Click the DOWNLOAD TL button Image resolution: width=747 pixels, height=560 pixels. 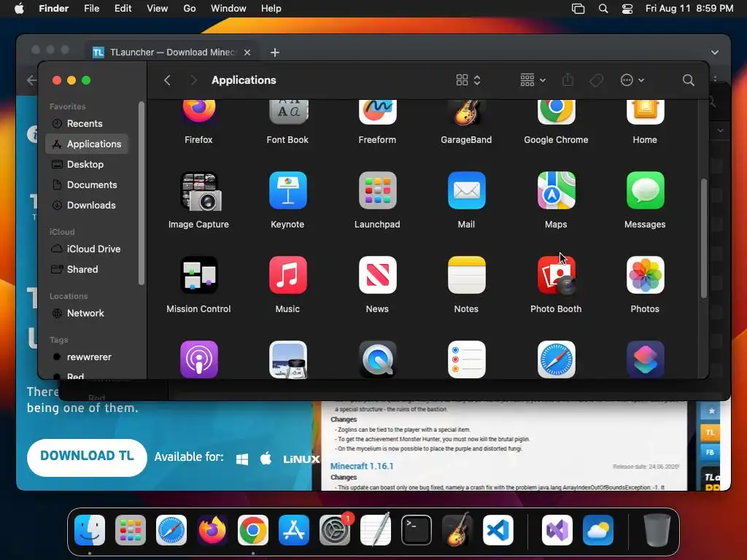click(x=88, y=457)
